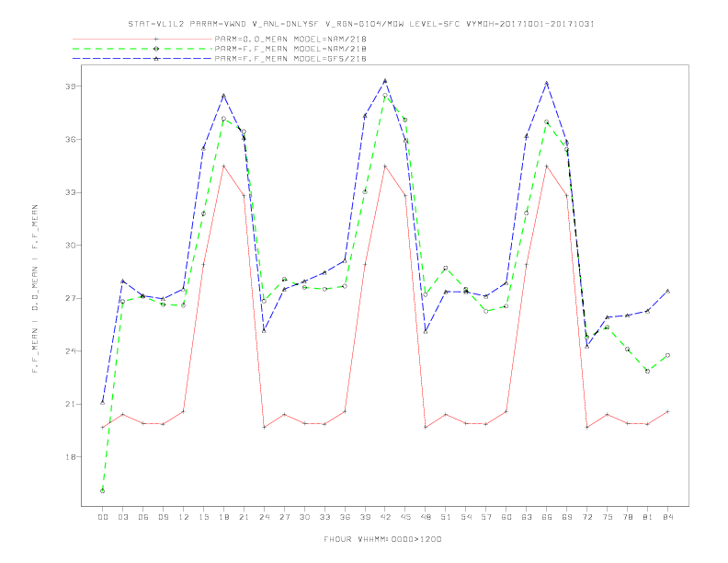The width and height of the screenshot is (728, 563).
Task: Click x-axis forecast hour label 69
Action: click(x=567, y=517)
